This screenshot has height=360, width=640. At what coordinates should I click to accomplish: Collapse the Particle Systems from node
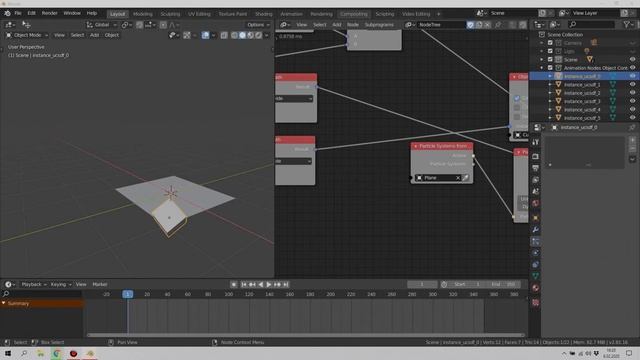click(416, 146)
